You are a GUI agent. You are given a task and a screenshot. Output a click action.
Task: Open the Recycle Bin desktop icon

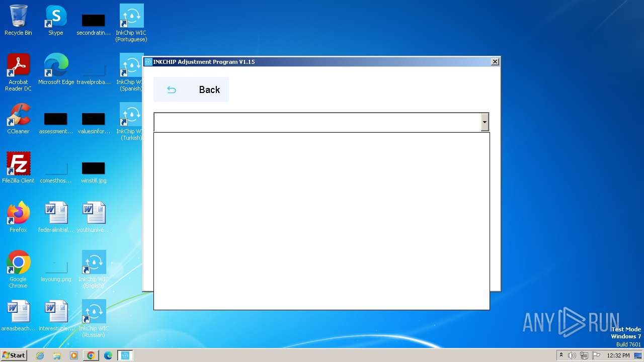tap(18, 20)
